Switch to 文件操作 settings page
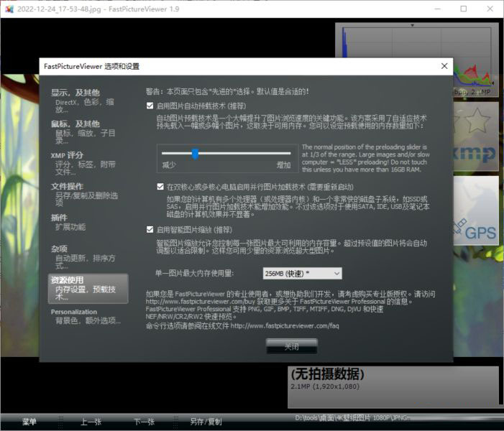 [88, 194]
